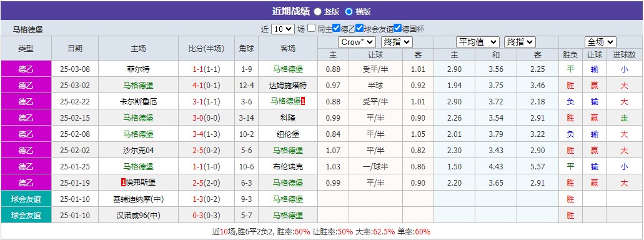
Task: Open the 纽伦堡 team link
Action: point(287,134)
